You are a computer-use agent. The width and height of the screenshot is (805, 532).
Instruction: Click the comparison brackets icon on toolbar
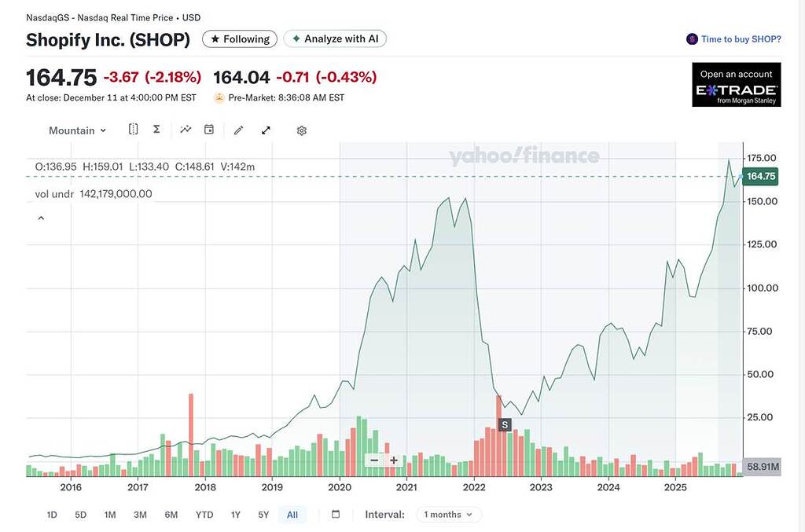[133, 130]
